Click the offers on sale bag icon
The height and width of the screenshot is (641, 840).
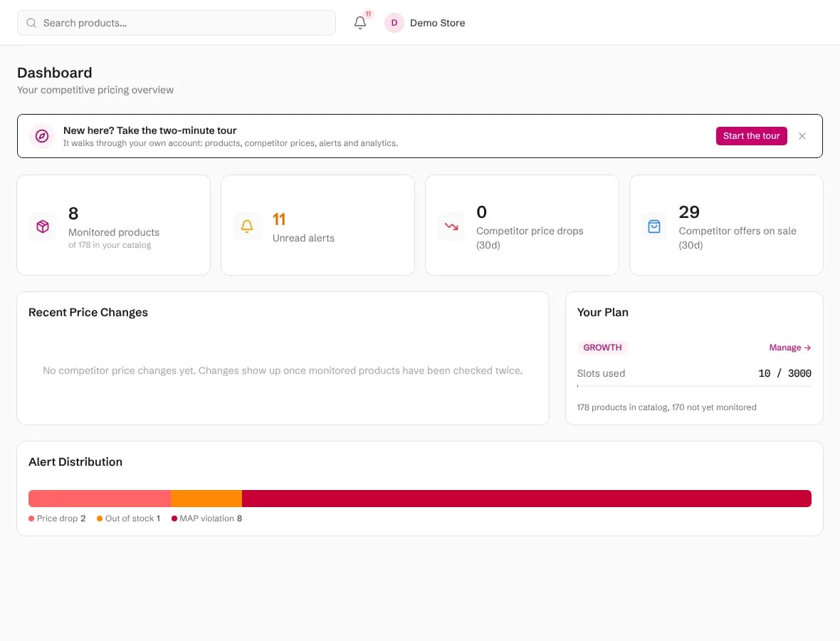654,226
